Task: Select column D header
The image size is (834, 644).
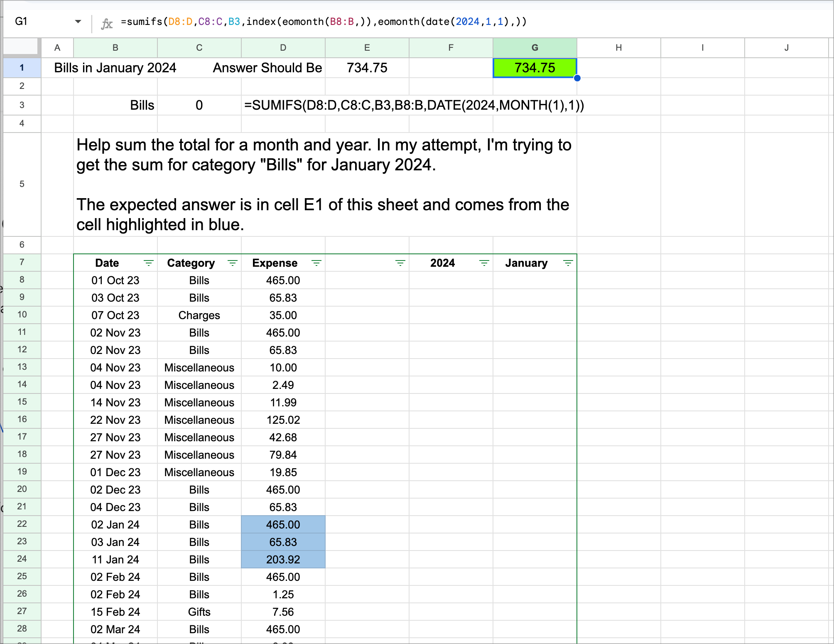Action: pos(283,48)
